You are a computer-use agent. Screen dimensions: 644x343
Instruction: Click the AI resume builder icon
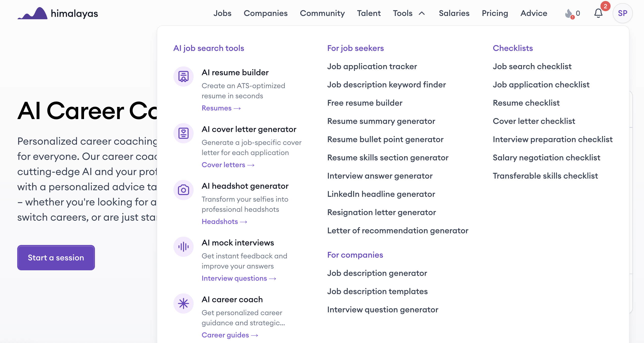coord(183,77)
